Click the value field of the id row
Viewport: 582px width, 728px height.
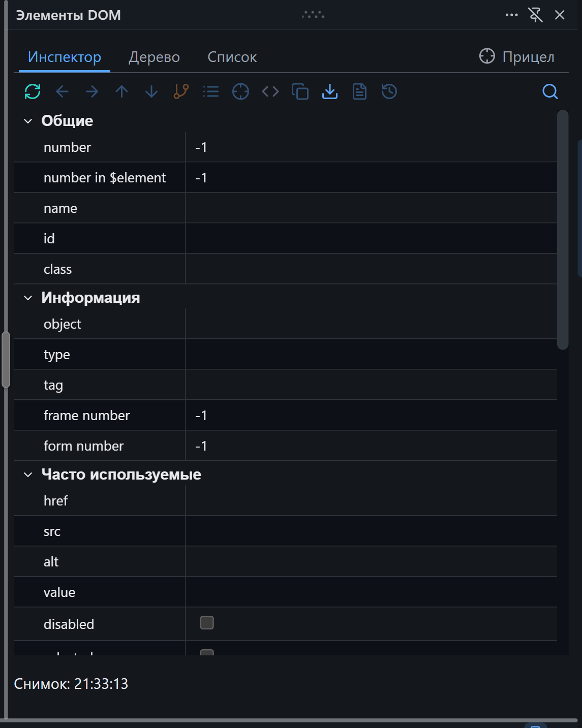371,238
